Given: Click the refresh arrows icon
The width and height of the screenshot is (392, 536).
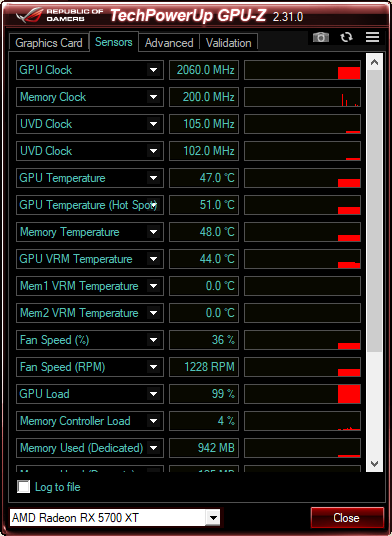Looking at the screenshot, I should coord(346,37).
